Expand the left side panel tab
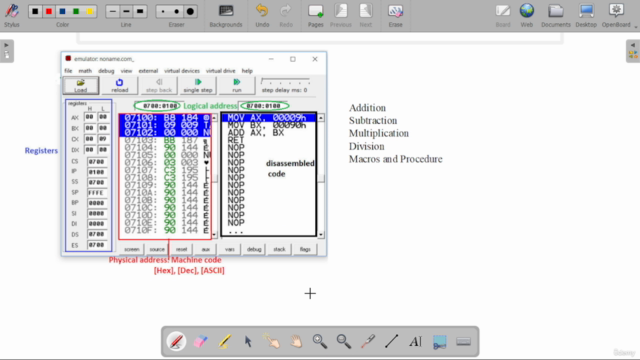640x360 pixels. point(7,51)
